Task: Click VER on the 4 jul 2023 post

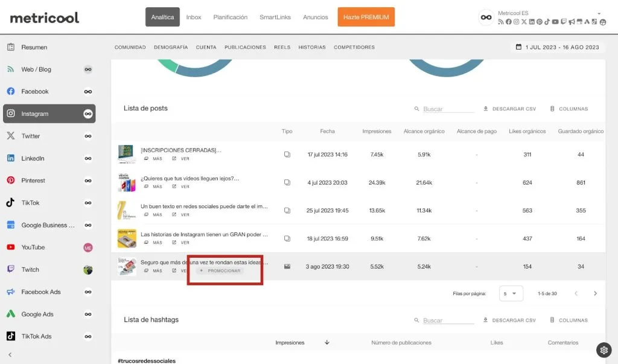Action: pos(180,187)
